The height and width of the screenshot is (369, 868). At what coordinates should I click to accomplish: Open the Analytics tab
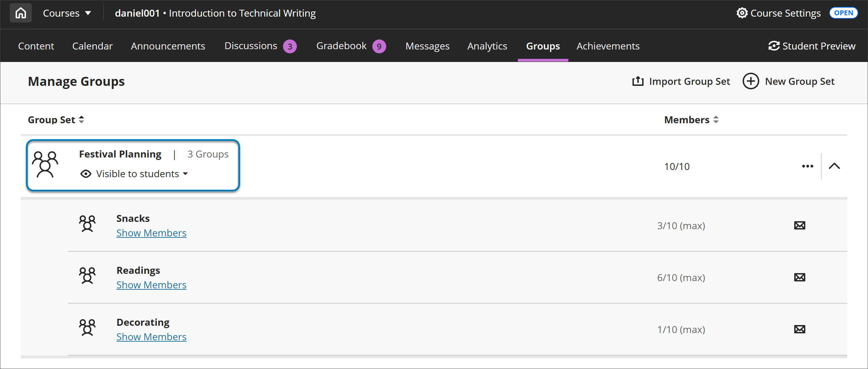487,46
